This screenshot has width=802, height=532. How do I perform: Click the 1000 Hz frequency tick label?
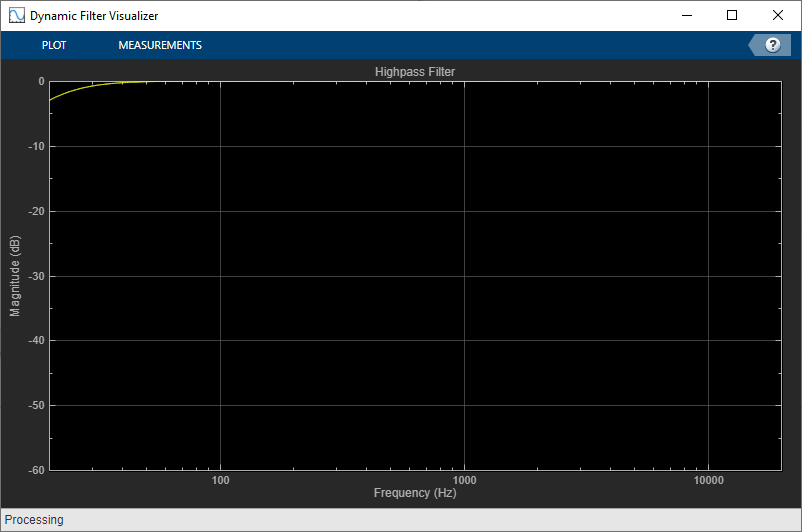(464, 480)
